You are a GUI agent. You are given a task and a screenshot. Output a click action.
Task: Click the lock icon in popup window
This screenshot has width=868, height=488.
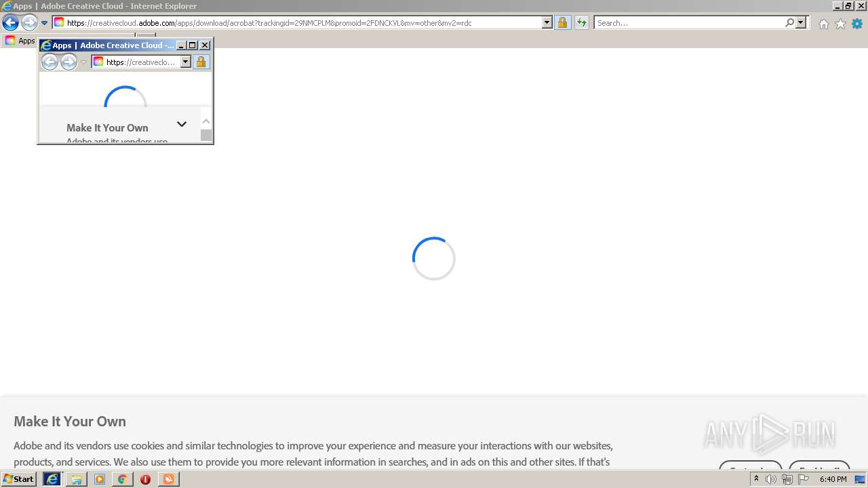(201, 62)
